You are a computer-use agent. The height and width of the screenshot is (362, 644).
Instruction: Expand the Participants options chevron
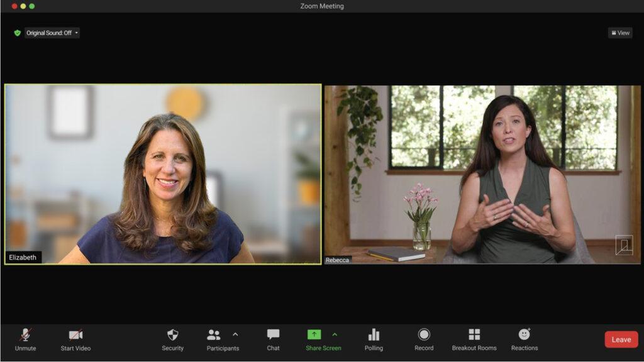click(x=235, y=334)
